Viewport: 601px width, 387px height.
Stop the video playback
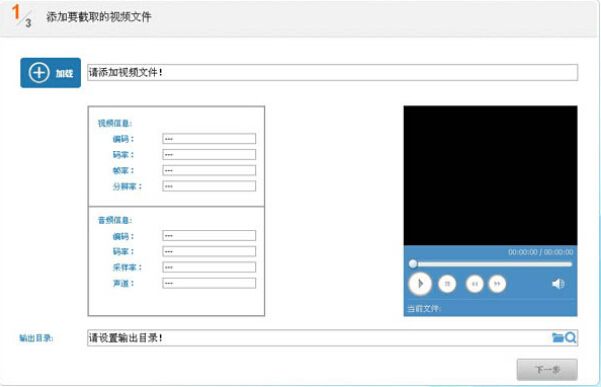click(x=447, y=284)
